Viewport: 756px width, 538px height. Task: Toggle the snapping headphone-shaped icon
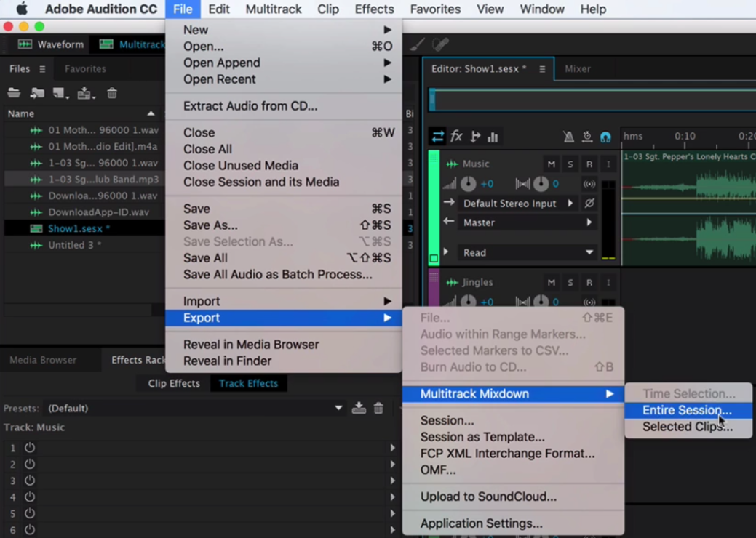pyautogui.click(x=605, y=137)
